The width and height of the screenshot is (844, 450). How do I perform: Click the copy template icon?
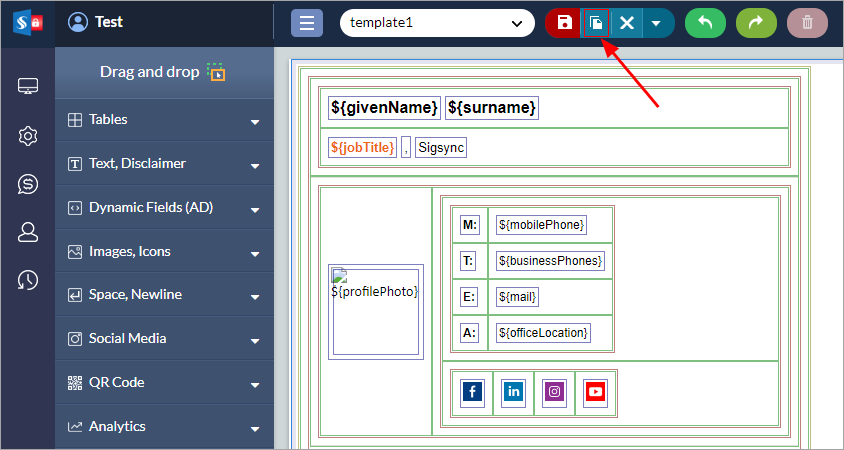coord(596,23)
